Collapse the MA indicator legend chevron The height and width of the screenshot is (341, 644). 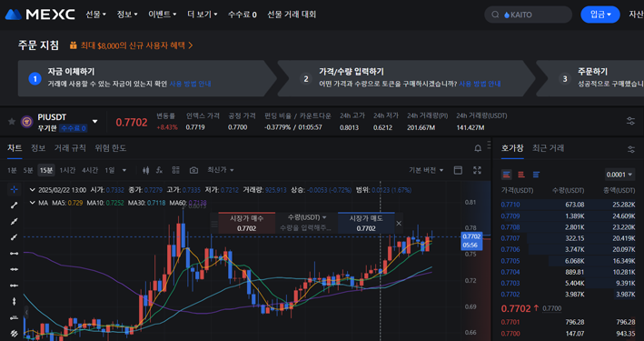(33, 203)
